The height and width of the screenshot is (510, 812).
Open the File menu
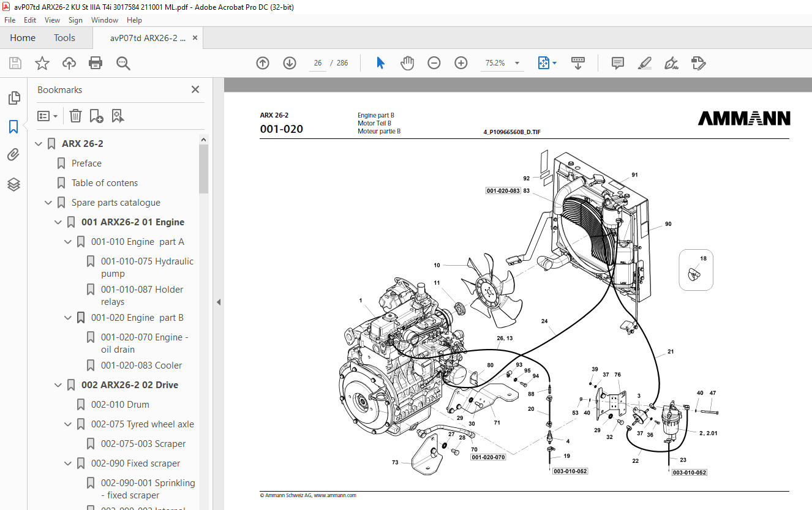click(10, 20)
